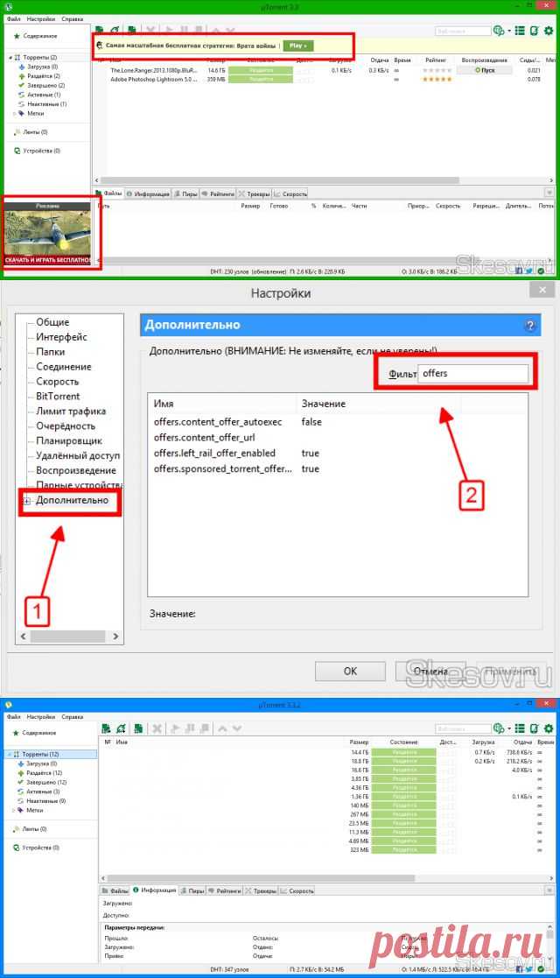Click search provider globe icon in blue-framed uTorrent
This screenshot has width=560, height=978.
[498, 728]
